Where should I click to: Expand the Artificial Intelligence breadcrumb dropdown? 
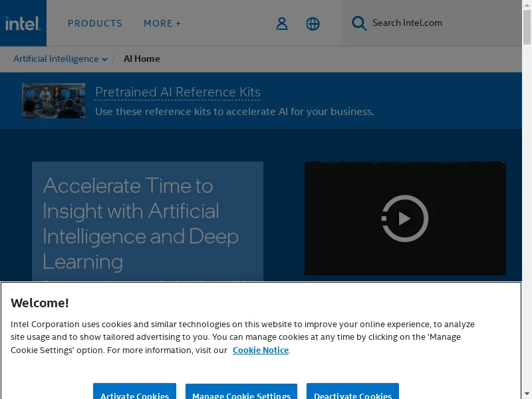tap(61, 59)
